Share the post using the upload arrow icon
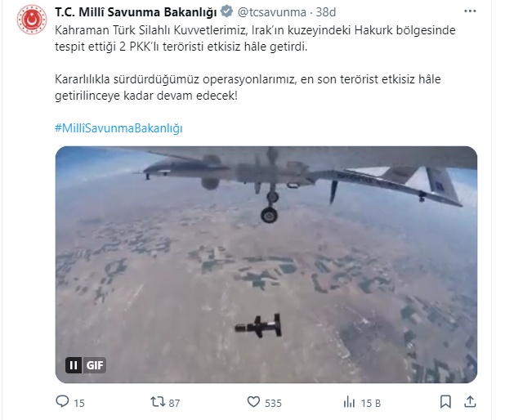The image size is (514, 420). coord(470,402)
